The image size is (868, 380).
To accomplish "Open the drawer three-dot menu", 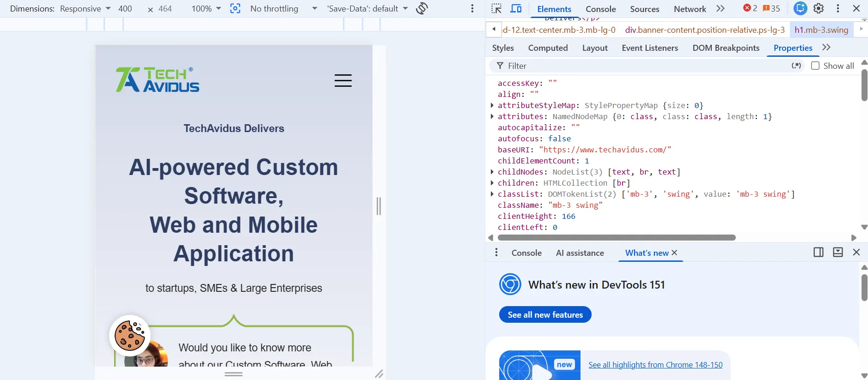I will click(x=496, y=252).
